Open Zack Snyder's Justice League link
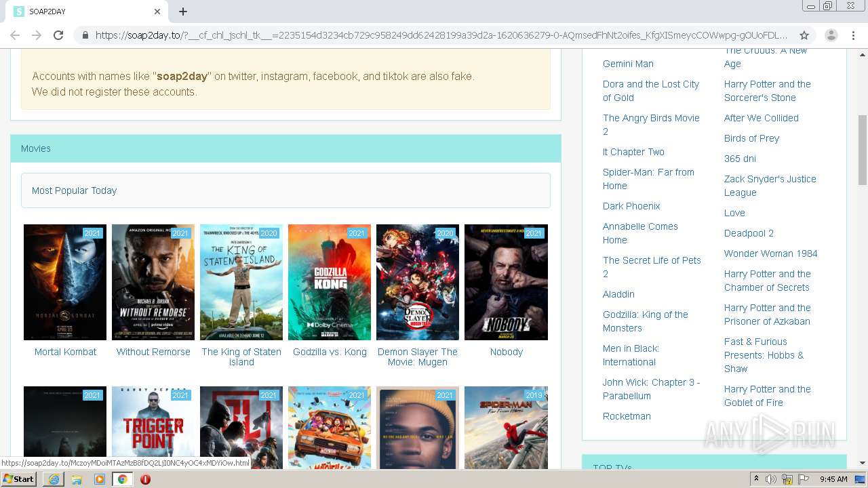Screen dimensions: 868x488 click(770, 186)
